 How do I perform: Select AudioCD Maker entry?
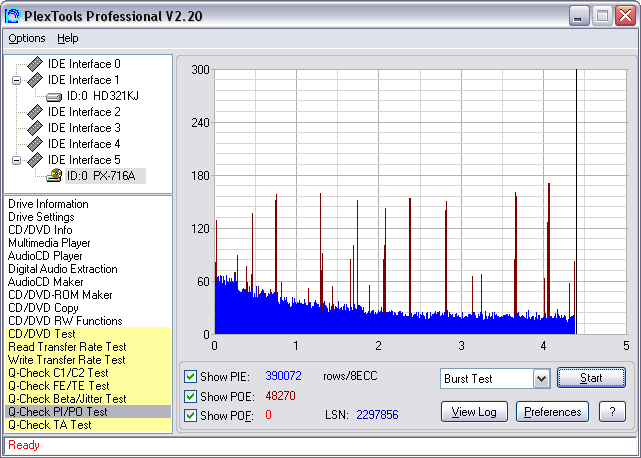tap(45, 282)
